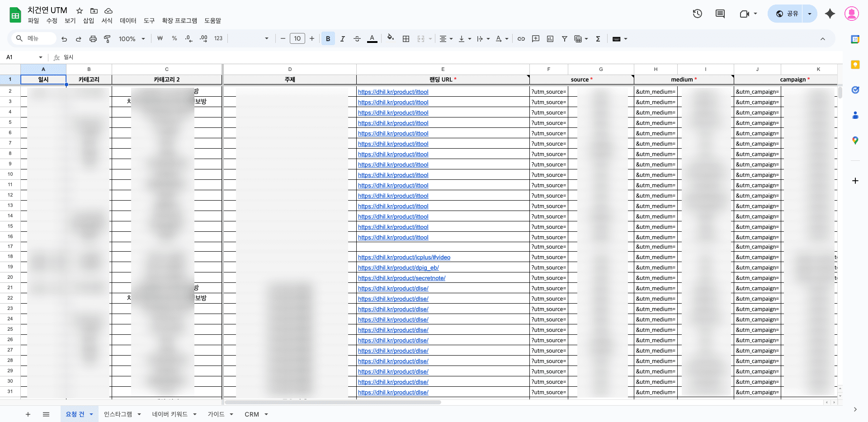
Task: Click the print icon
Action: coord(93,39)
